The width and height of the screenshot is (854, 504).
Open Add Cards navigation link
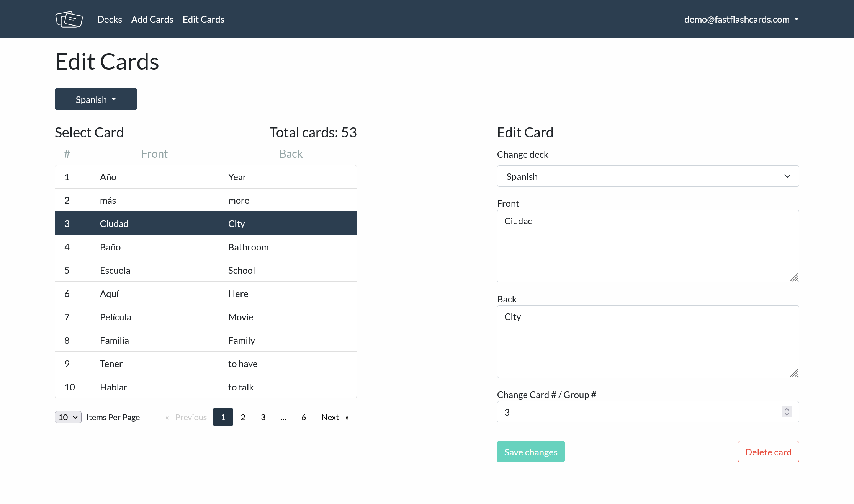152,19
